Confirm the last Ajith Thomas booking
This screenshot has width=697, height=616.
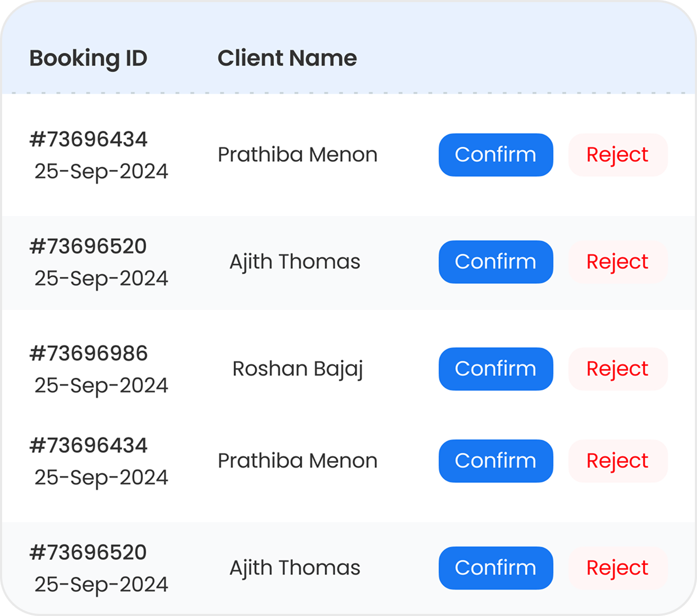coord(495,568)
